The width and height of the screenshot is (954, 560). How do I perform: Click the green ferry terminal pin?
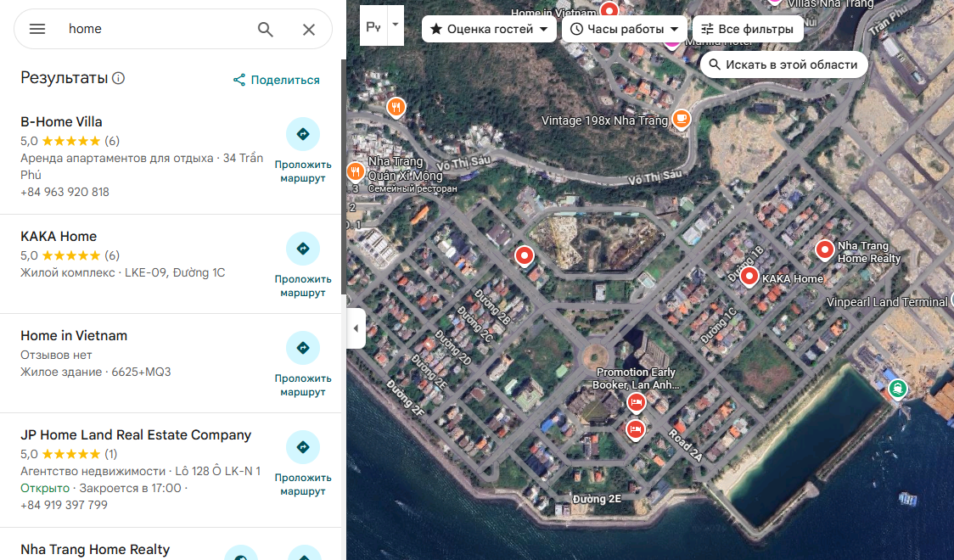[897, 388]
